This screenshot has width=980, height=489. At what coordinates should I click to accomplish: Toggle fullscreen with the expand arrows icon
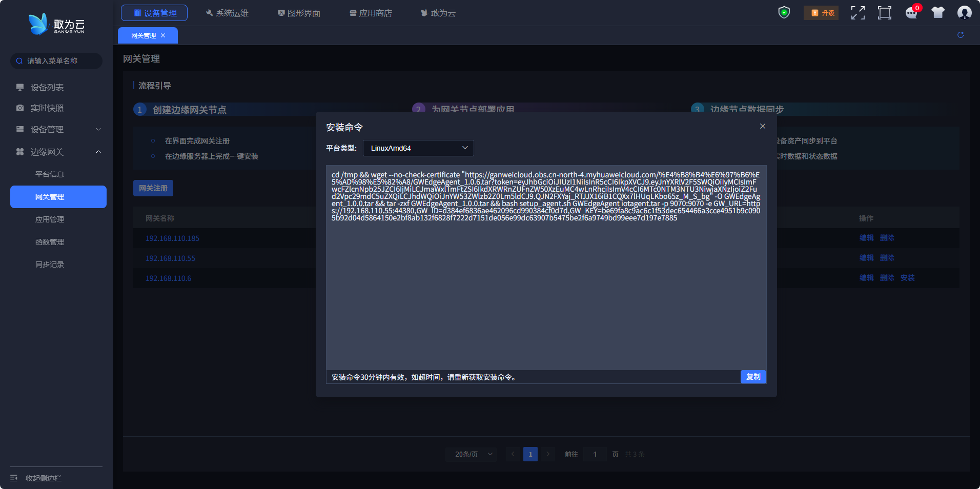pyautogui.click(x=857, y=13)
